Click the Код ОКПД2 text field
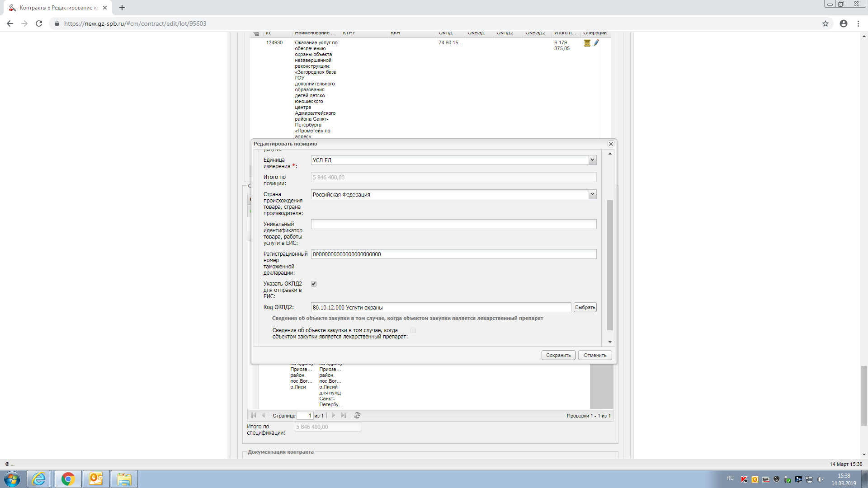This screenshot has height=488, width=868. pyautogui.click(x=441, y=307)
